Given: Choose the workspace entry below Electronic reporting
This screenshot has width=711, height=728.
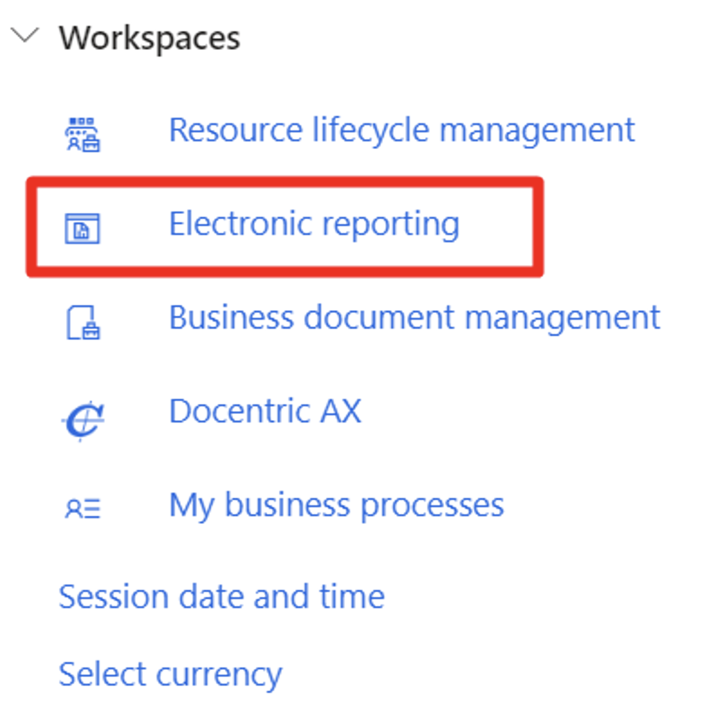Looking at the screenshot, I should (414, 318).
